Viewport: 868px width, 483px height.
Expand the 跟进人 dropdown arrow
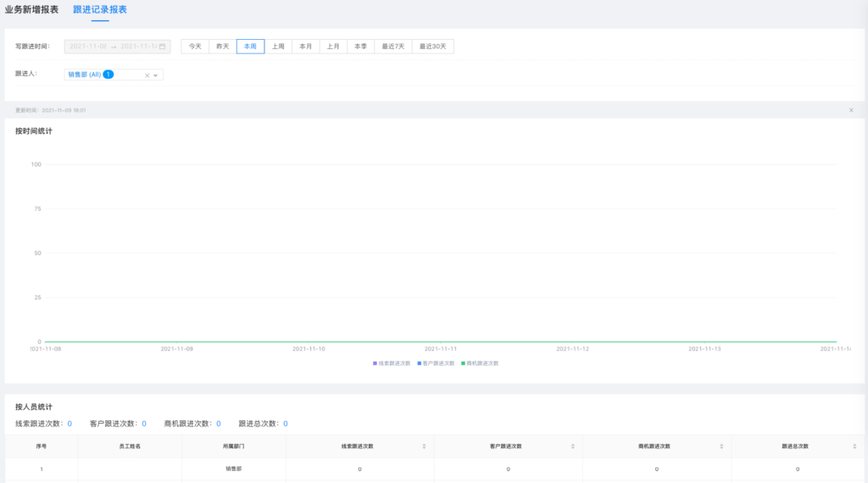[156, 75]
